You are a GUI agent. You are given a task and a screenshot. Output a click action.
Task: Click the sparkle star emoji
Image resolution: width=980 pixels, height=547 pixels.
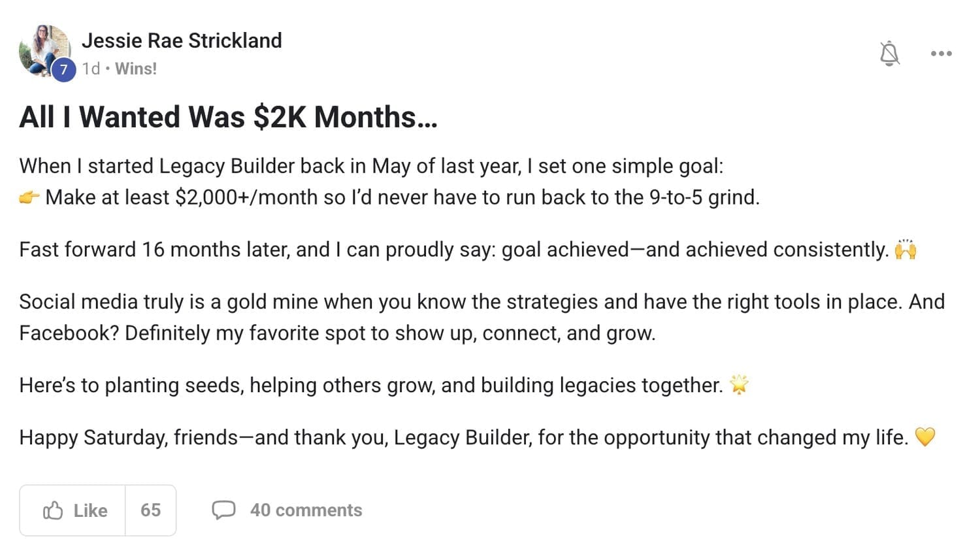(739, 385)
